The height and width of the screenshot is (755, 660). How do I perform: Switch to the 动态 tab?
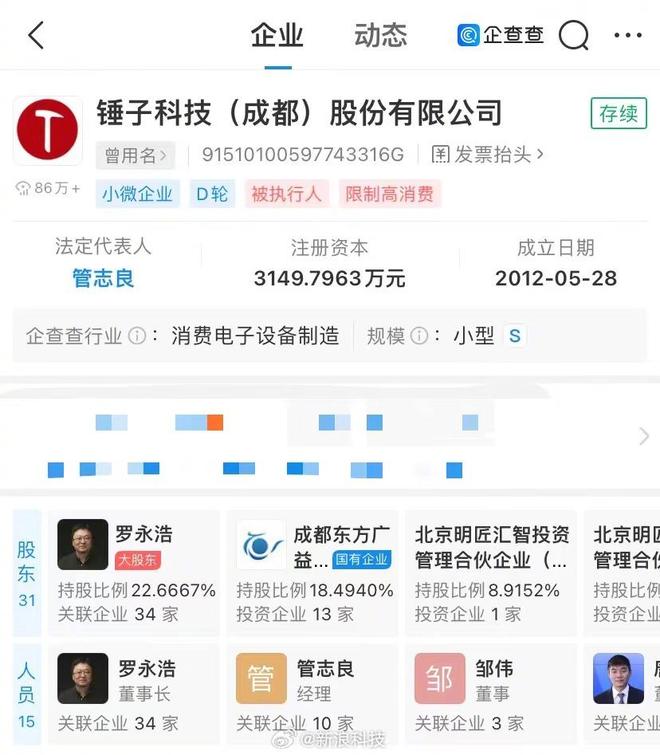click(x=380, y=36)
